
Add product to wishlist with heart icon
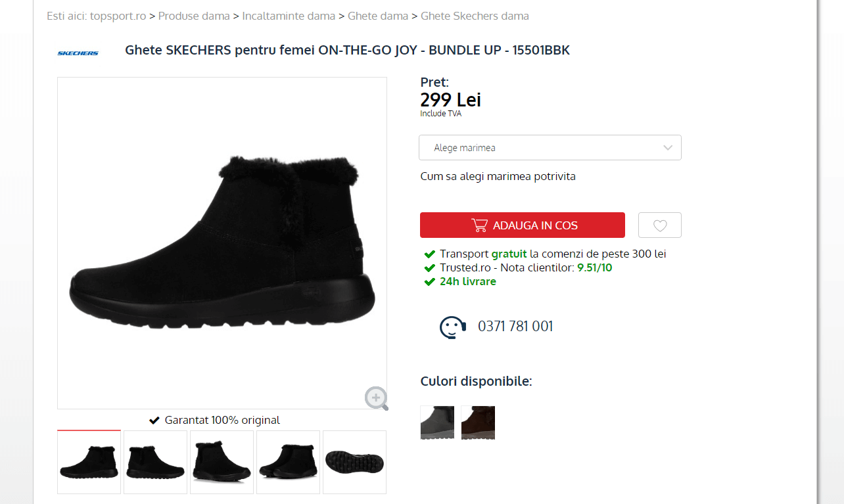click(x=659, y=225)
